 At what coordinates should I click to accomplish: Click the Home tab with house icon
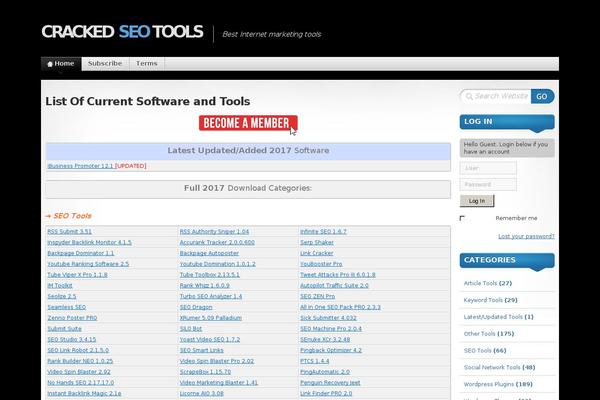(x=61, y=64)
